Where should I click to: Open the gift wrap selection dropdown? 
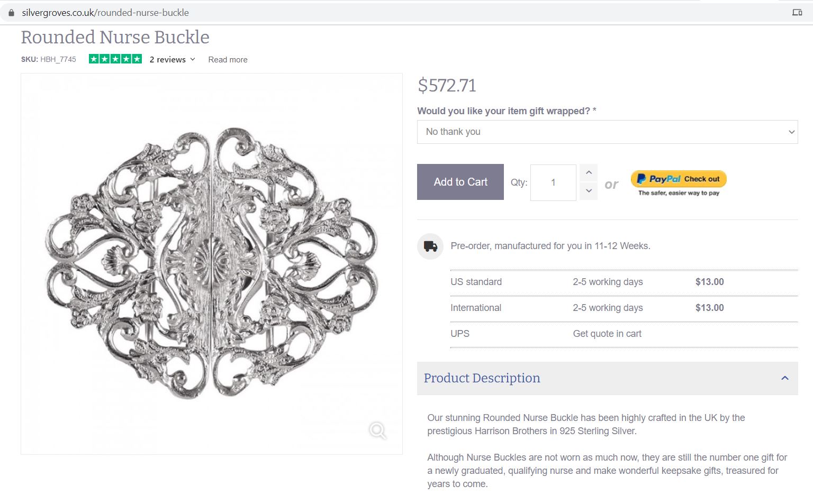click(x=607, y=132)
